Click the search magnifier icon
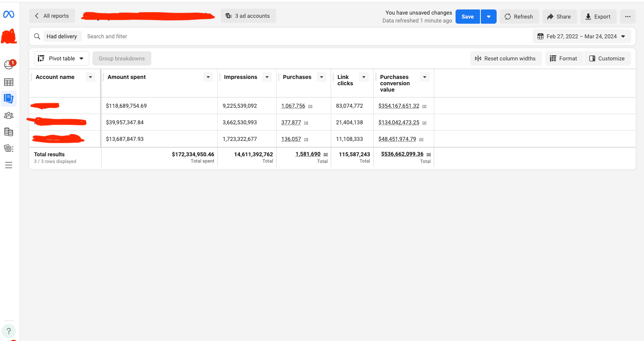Image resolution: width=644 pixels, height=341 pixels. pos(37,36)
